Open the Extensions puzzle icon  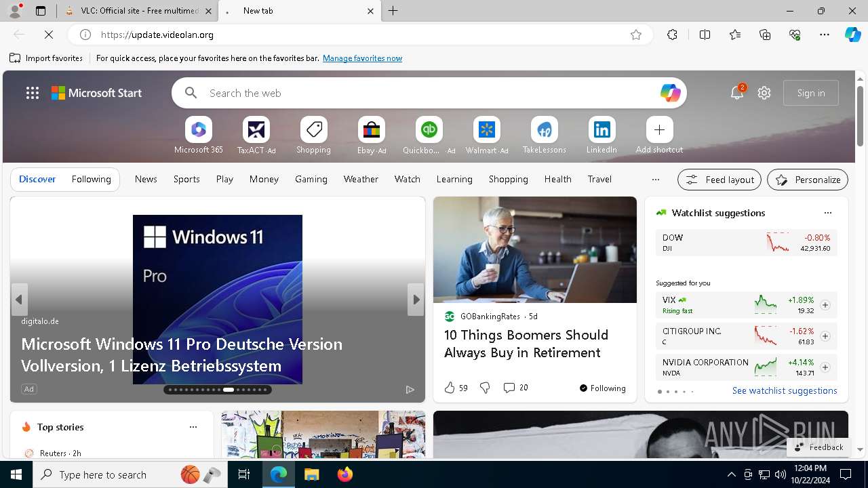pyautogui.click(x=672, y=35)
